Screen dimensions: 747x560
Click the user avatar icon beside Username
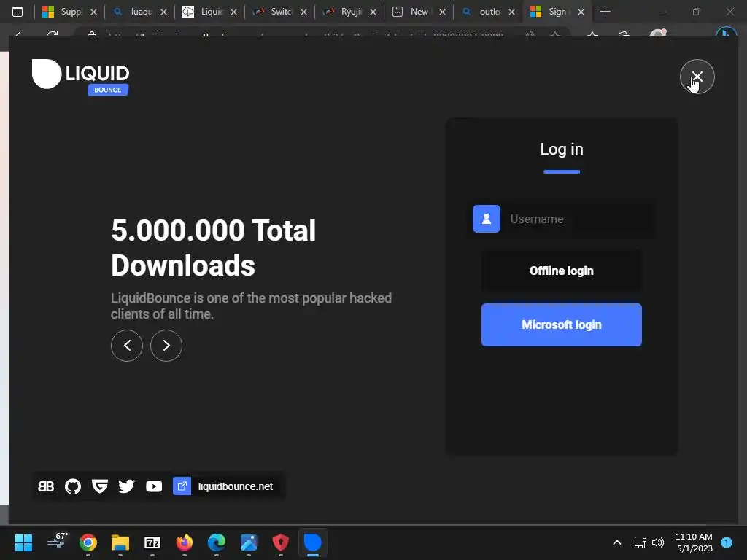coord(487,219)
